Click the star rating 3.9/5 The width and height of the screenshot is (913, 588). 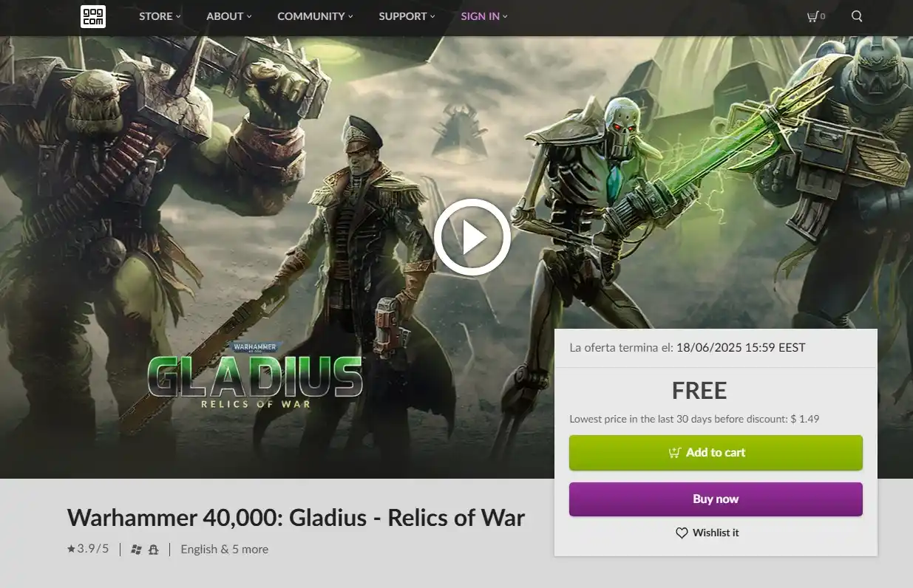point(88,549)
